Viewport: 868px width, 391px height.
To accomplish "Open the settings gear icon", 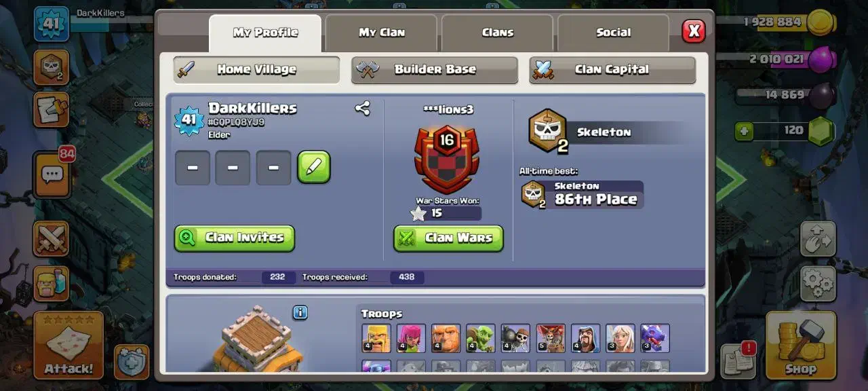I will (818, 283).
